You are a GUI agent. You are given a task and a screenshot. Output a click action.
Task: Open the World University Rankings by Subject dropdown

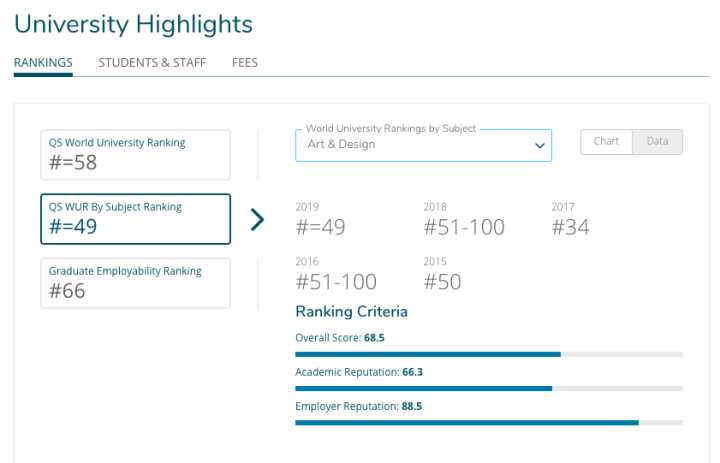point(423,145)
